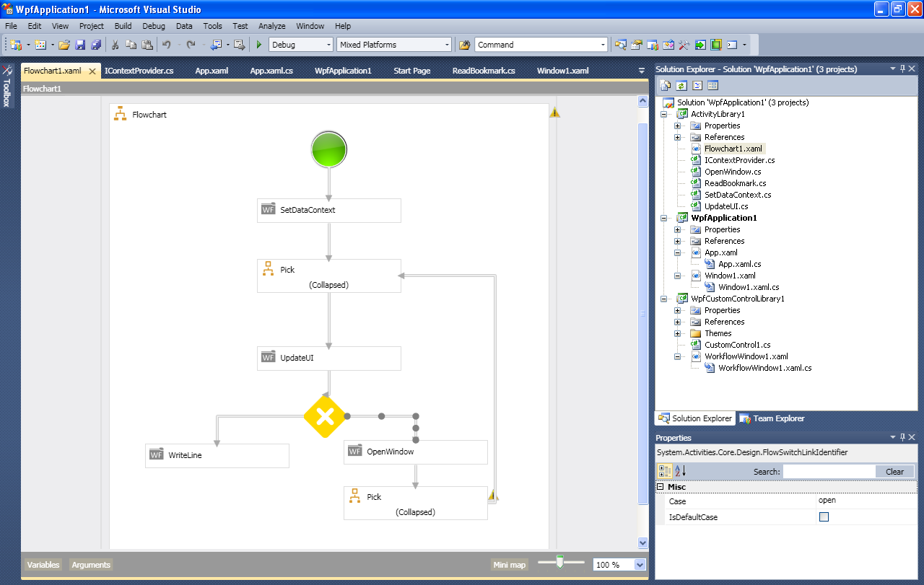
Task: Expand the Themes folder node
Action: [678, 333]
